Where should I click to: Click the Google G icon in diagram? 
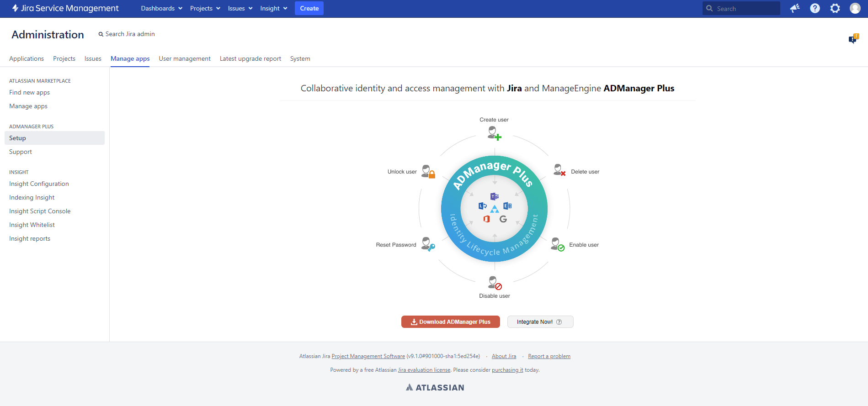click(x=503, y=219)
